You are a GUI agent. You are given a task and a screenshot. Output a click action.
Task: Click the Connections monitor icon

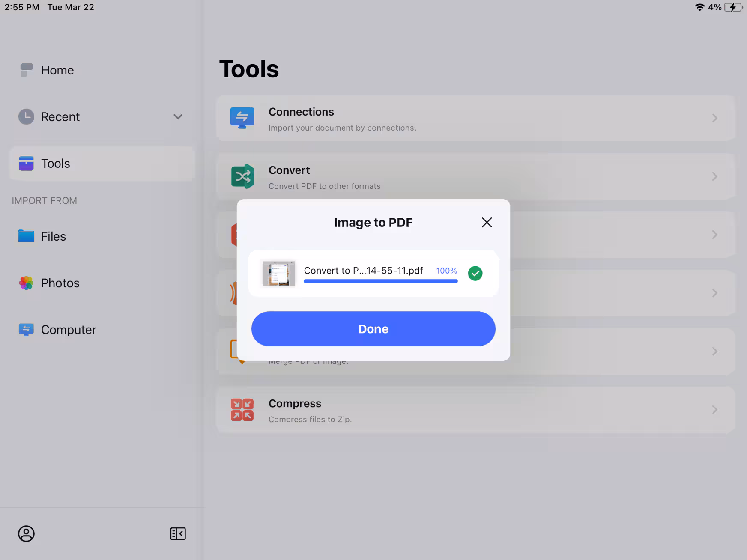pos(242,118)
